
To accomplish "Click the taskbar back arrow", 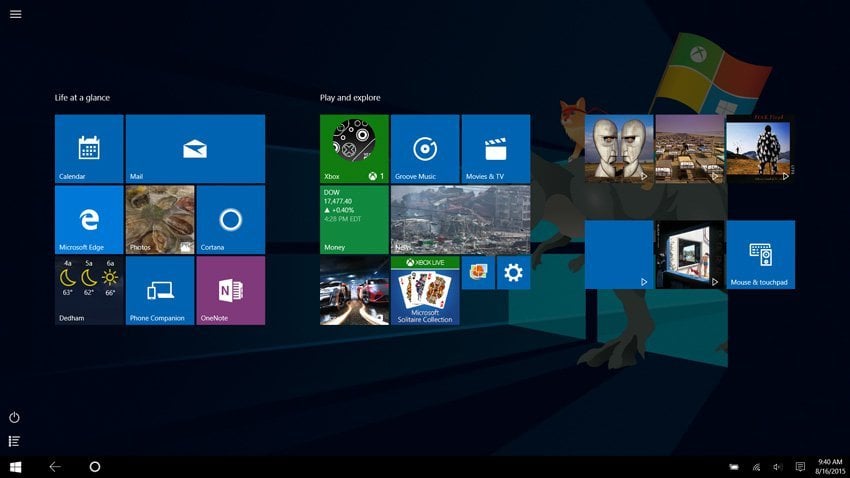I will (x=55, y=467).
